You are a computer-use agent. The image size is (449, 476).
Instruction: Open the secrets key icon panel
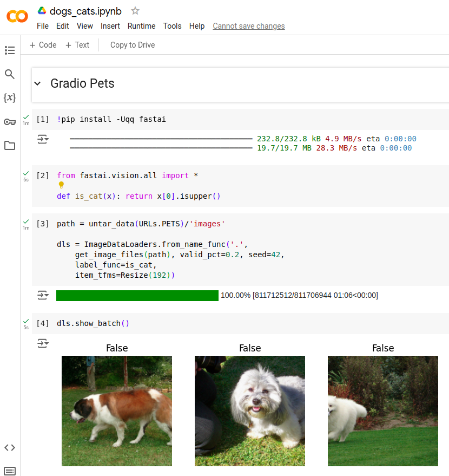10,122
